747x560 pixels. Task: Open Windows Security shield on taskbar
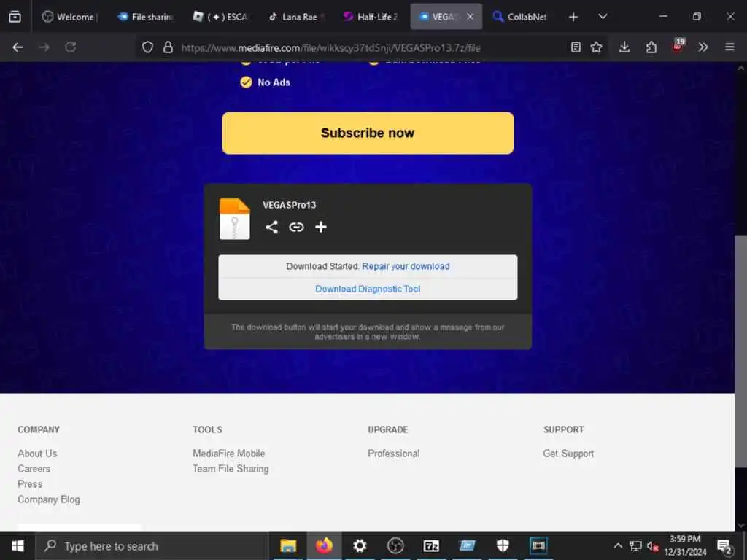click(x=503, y=545)
